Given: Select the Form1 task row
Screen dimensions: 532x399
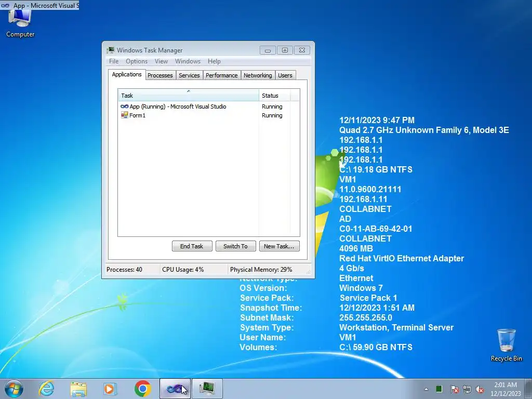Looking at the screenshot, I should (x=209, y=115).
